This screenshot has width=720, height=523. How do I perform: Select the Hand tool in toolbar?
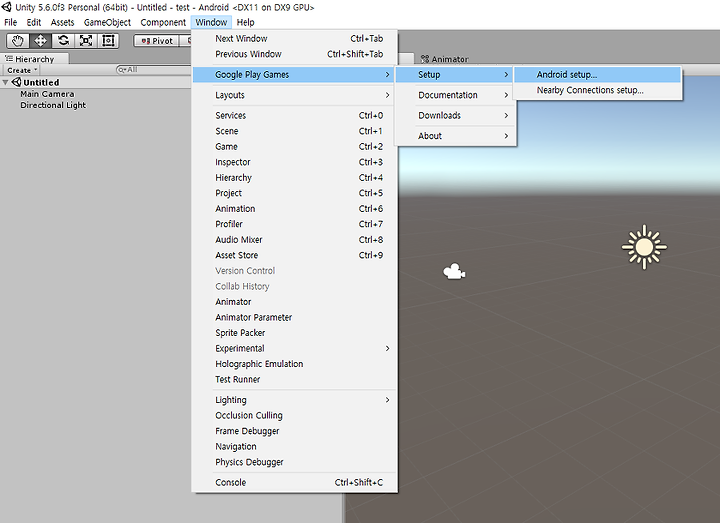coord(17,41)
